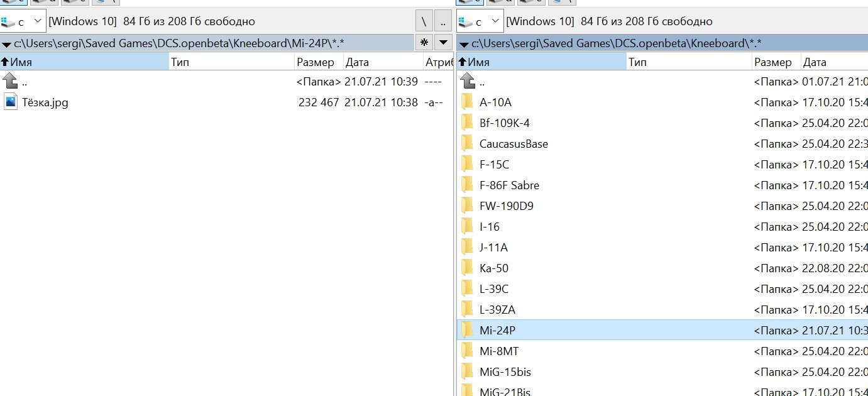Click Bf-109K-4 folder icon
868x396 pixels.
pos(467,123)
